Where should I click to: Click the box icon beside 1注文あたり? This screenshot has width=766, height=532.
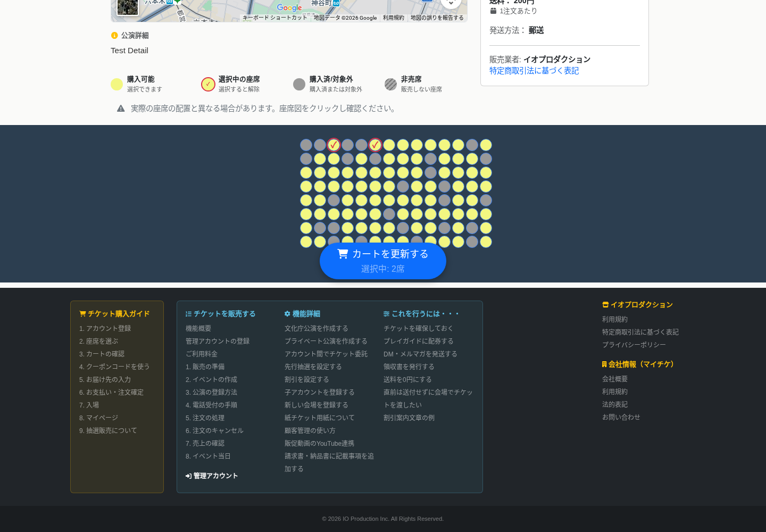click(493, 11)
